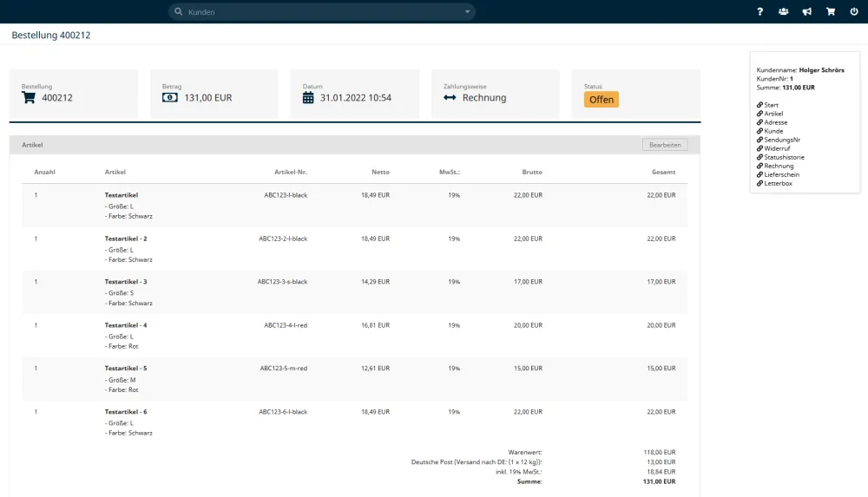Open the Kunde sidebar link

click(773, 131)
